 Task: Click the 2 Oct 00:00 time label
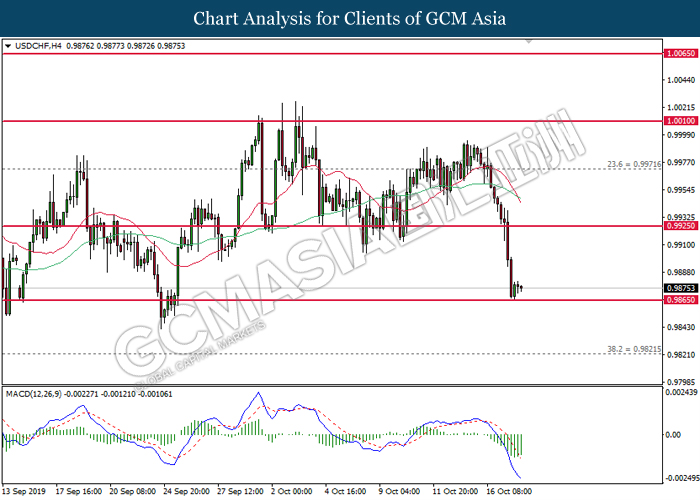pyautogui.click(x=292, y=492)
